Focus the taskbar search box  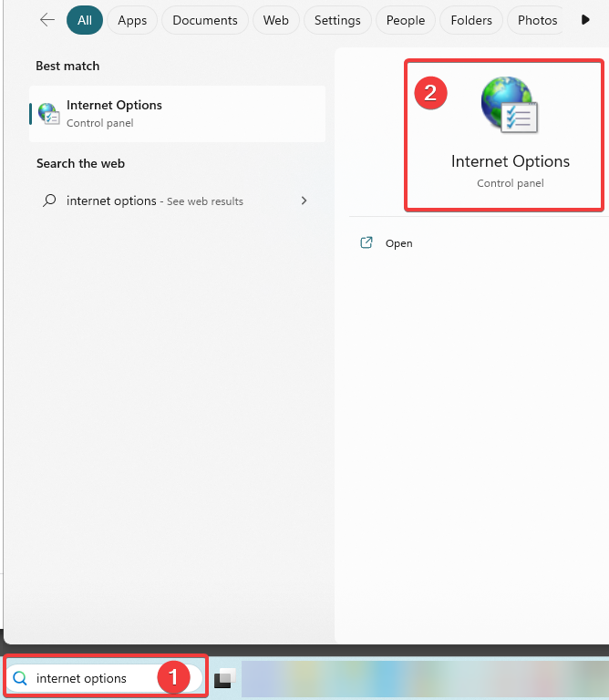coord(104,678)
